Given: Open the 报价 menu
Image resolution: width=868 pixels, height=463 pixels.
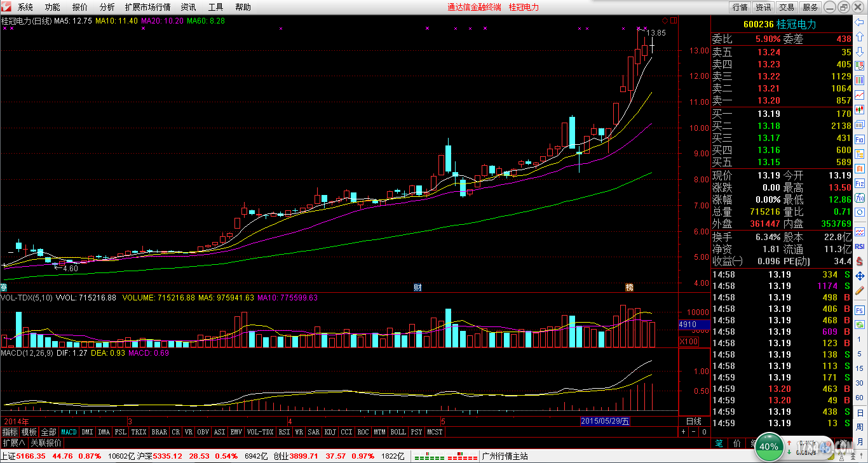Looking at the screenshot, I should [80, 7].
